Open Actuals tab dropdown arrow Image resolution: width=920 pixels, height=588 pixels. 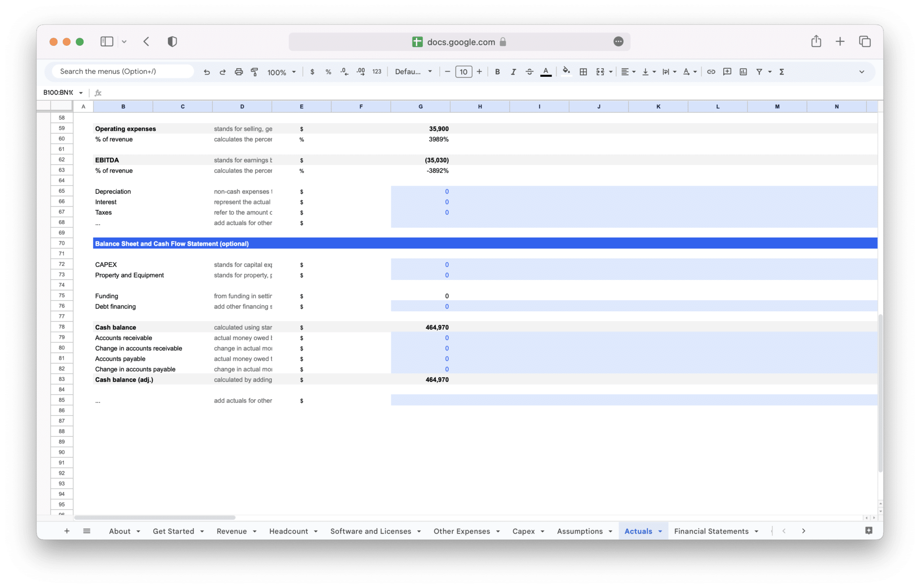click(x=660, y=531)
